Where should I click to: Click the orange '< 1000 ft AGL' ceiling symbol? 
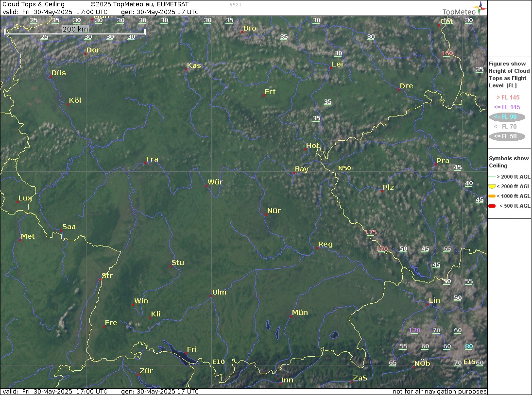pos(492,196)
